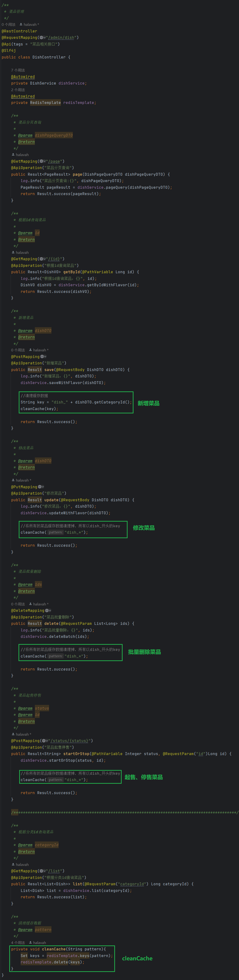Click the globe icon before "/list" mapping
The image size is (239, 980).
41,871
